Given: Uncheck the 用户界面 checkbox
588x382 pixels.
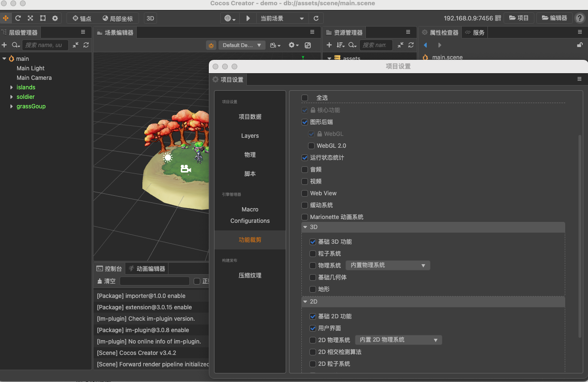Looking at the screenshot, I should 313,328.
